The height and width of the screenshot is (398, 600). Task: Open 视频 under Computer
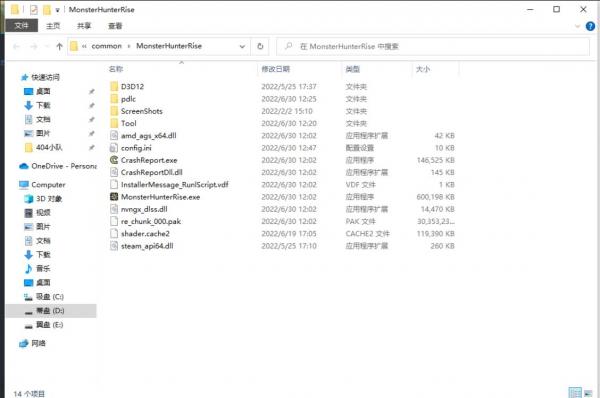[x=43, y=212]
